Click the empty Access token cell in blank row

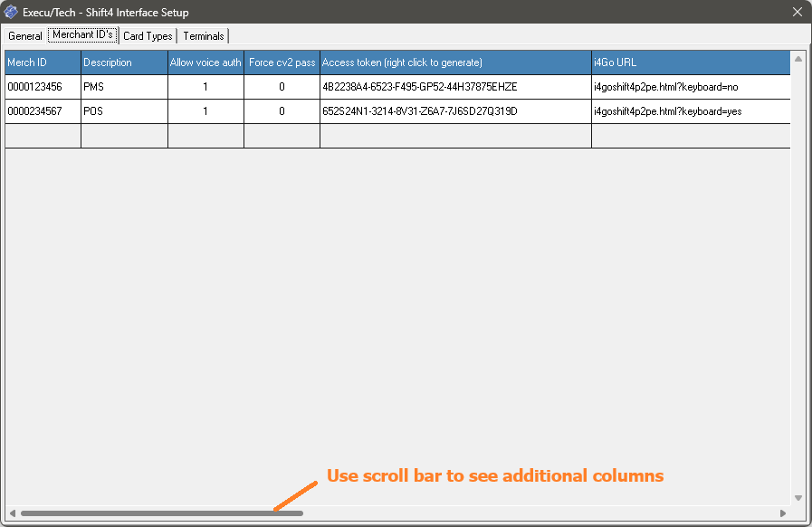point(455,136)
